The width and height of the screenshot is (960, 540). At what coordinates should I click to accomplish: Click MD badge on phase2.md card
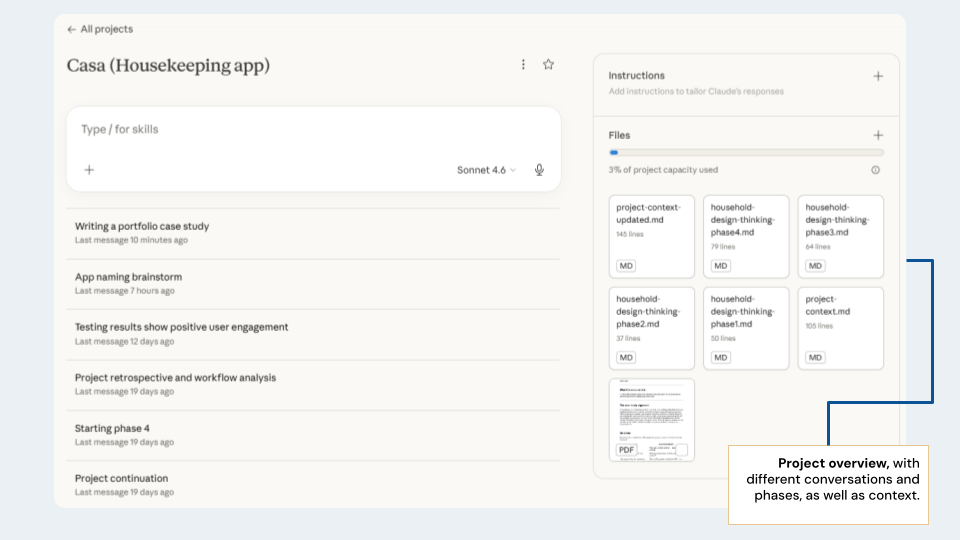[x=626, y=358]
